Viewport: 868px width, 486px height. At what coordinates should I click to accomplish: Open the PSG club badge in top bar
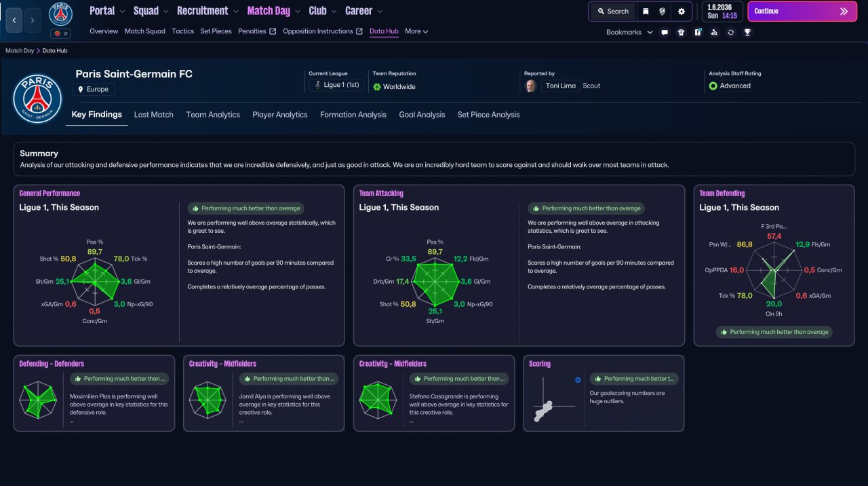pyautogui.click(x=61, y=14)
